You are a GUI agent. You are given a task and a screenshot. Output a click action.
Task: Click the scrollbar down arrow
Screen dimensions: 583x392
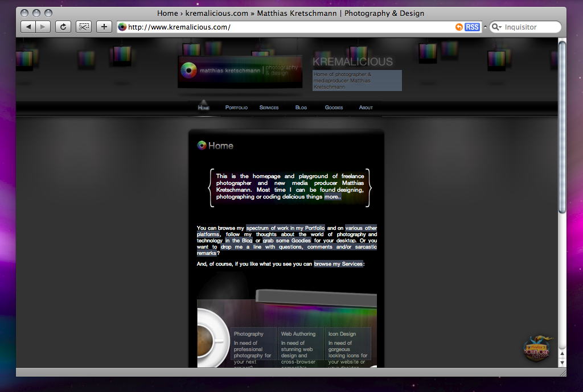coord(562,362)
